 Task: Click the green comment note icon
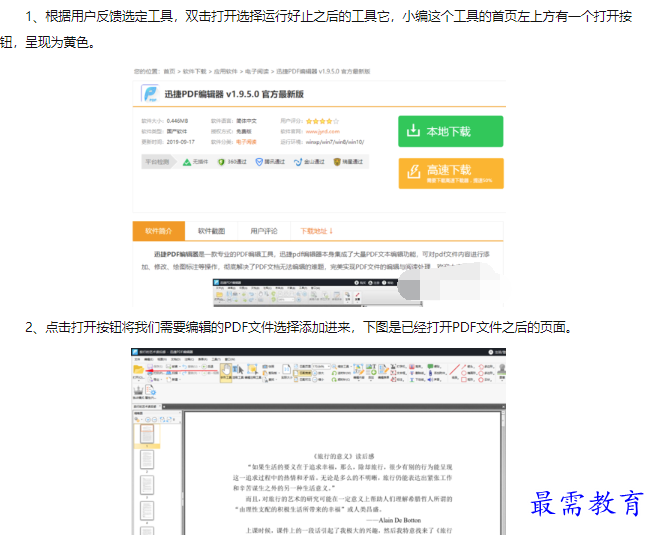click(x=430, y=366)
